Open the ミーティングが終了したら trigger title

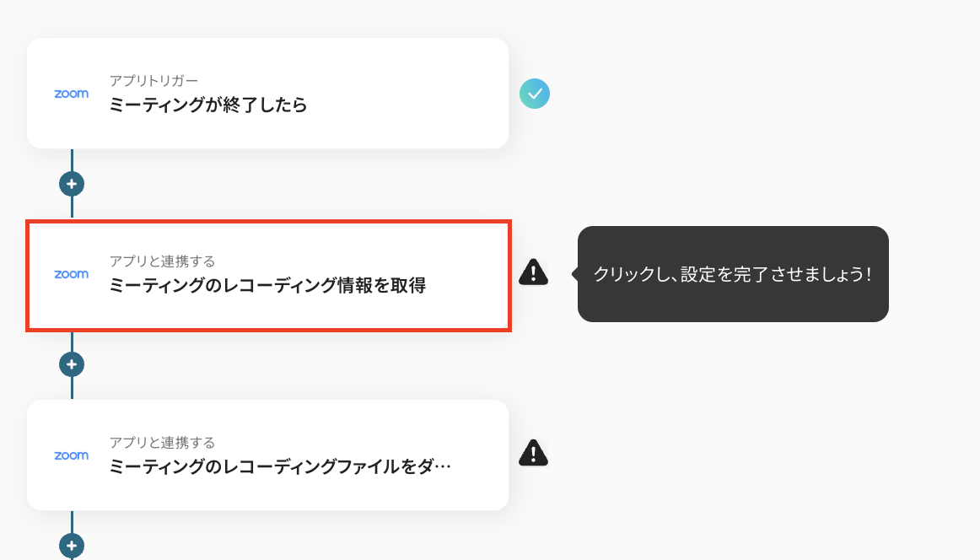point(207,105)
